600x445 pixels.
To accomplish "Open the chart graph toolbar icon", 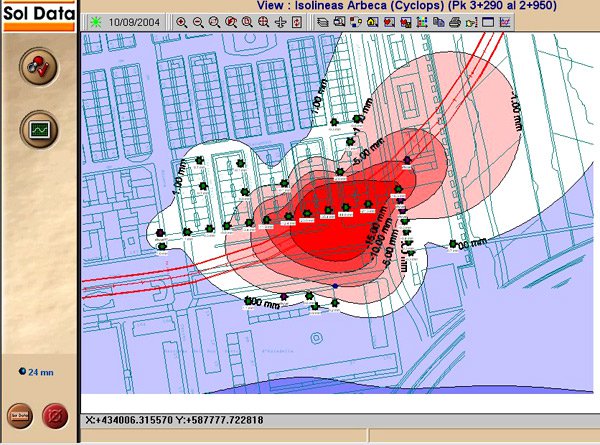I will tap(505, 22).
